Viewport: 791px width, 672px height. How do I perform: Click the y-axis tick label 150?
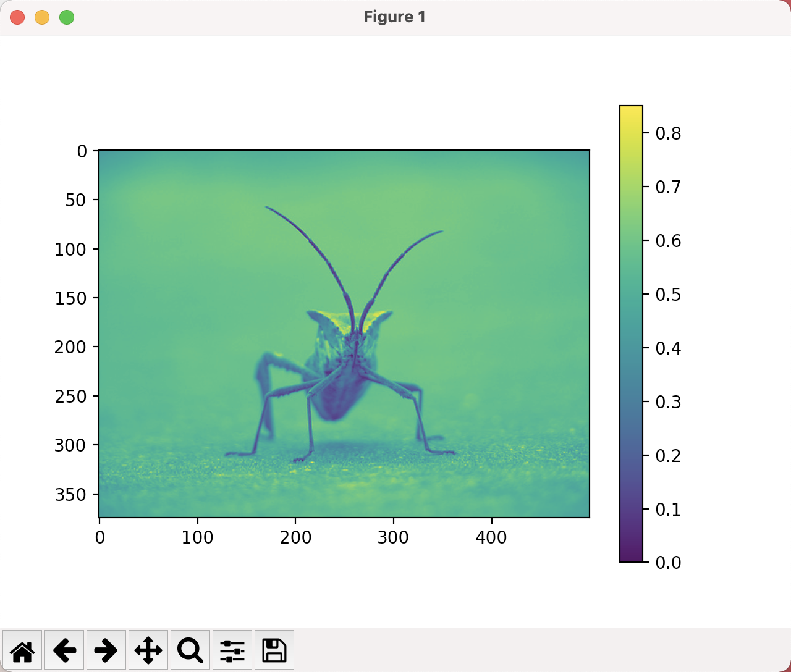(71, 298)
